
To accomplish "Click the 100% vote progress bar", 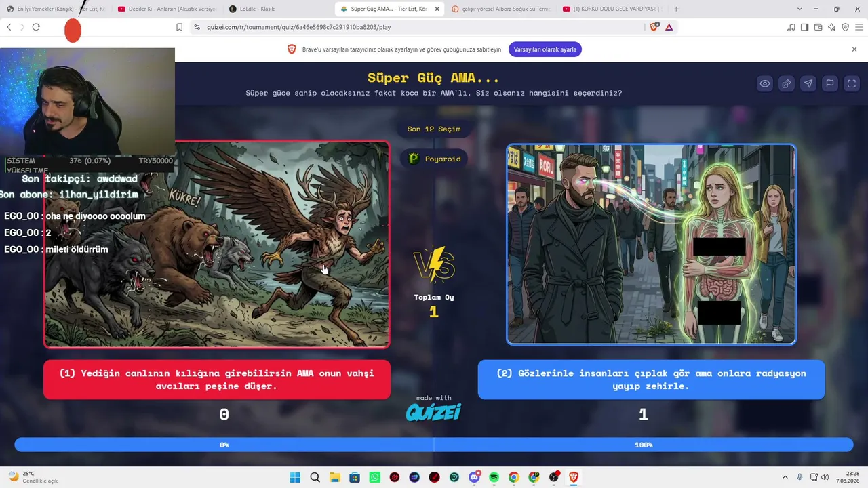I will pos(643,445).
